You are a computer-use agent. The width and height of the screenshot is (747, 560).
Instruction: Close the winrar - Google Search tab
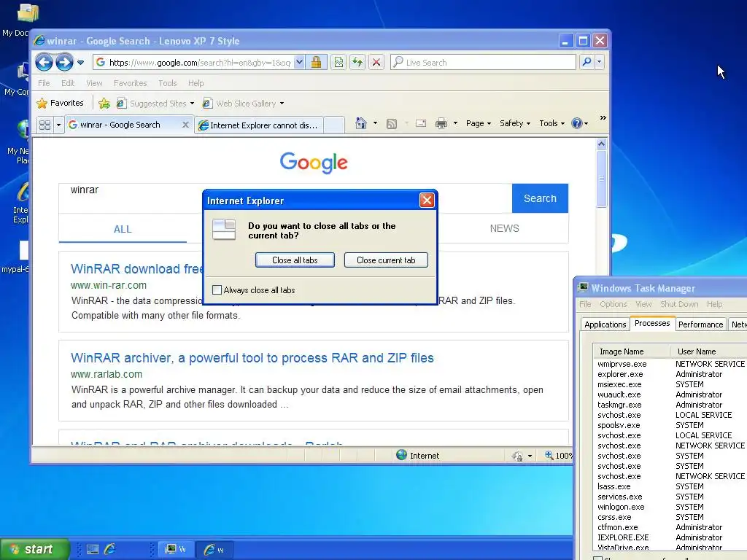click(x=185, y=125)
